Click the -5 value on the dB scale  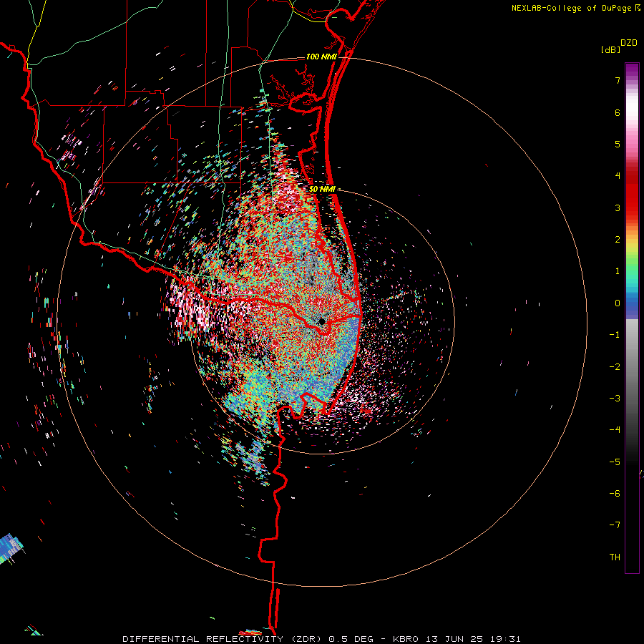click(615, 462)
